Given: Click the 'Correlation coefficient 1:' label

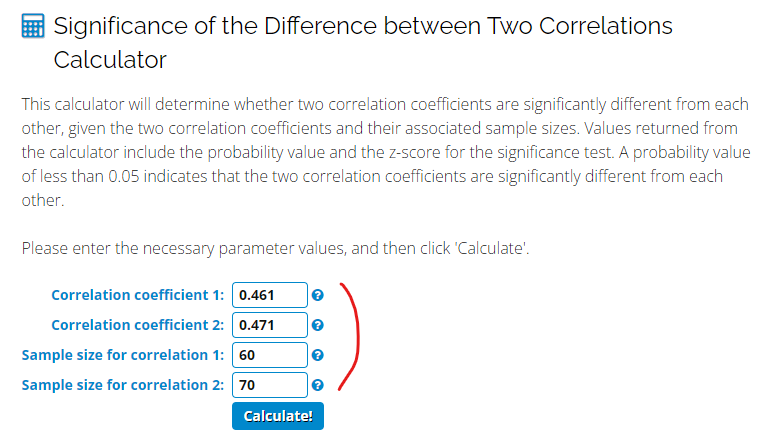Looking at the screenshot, I should [138, 295].
